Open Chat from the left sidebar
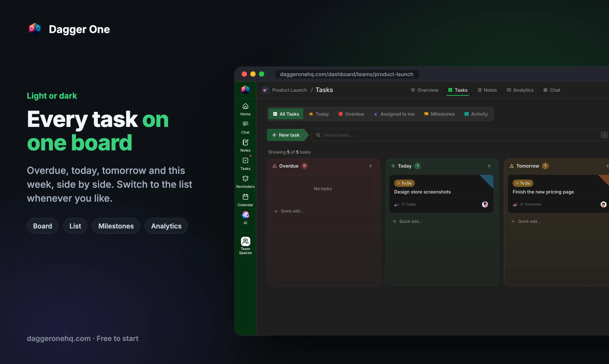This screenshot has height=364, width=609. click(245, 128)
